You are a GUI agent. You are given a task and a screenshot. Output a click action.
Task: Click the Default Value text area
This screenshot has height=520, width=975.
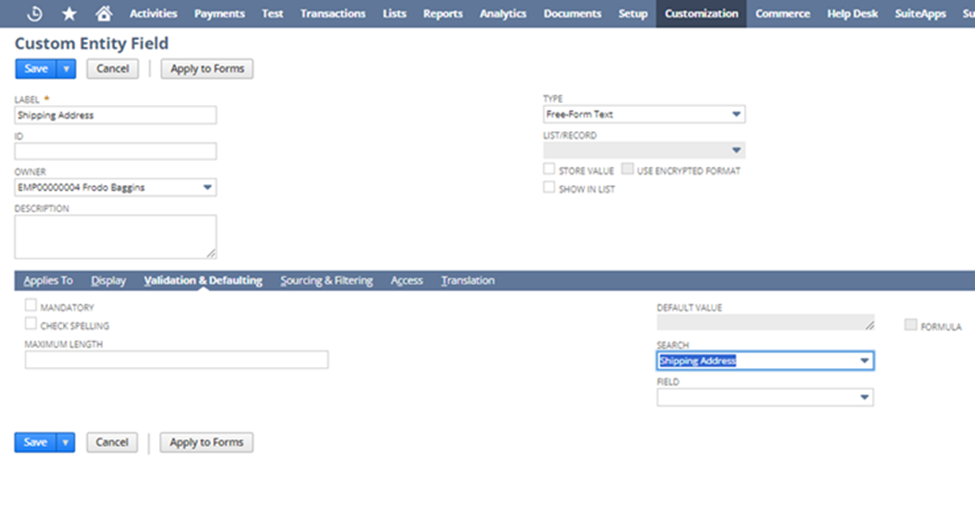[765, 322]
